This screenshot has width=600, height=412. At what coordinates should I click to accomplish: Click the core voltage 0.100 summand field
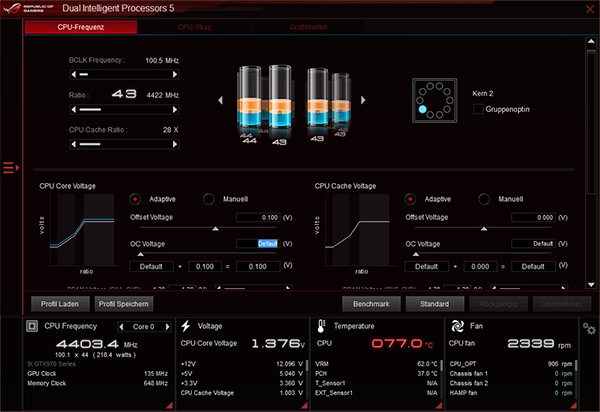click(x=205, y=267)
